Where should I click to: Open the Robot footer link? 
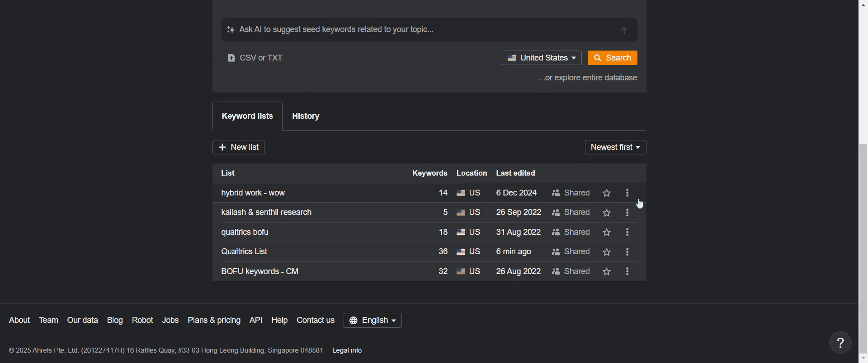(x=142, y=321)
